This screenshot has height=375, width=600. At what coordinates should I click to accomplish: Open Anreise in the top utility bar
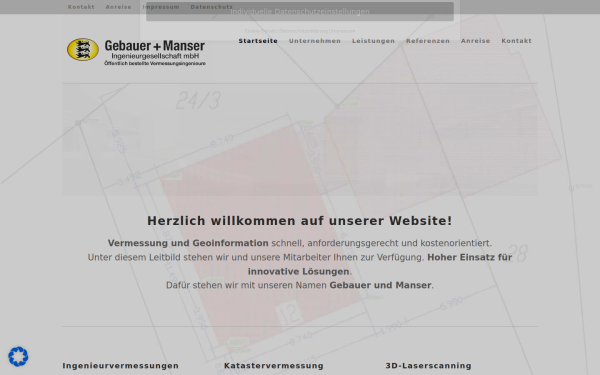(119, 7)
